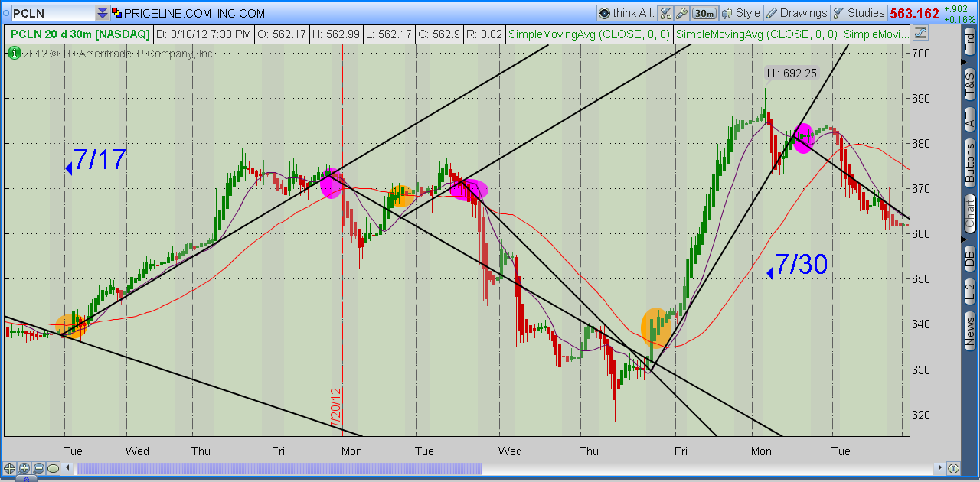Screen dimensions: 980x482
Task: Click the truncated SimpleMovi... study label
Action: tap(876, 34)
